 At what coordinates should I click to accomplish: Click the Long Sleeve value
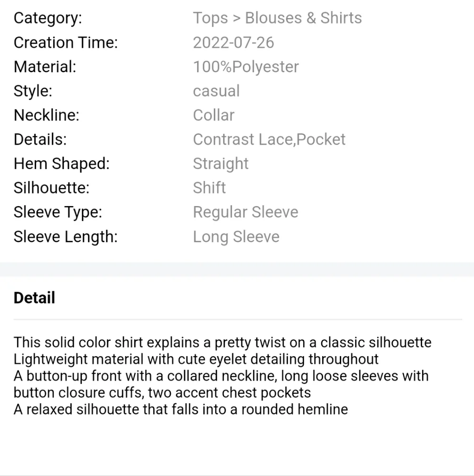(x=236, y=237)
